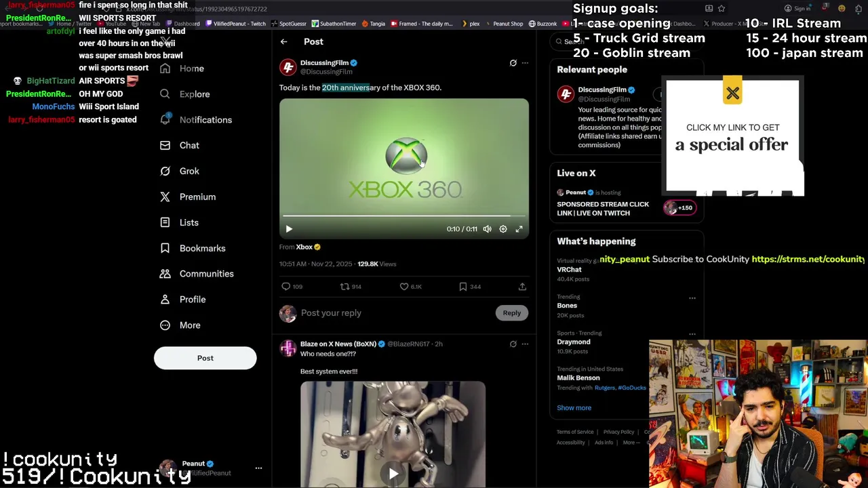Click the Grok icon on the Blaze reply
This screenshot has width=868, height=488.
(x=513, y=344)
